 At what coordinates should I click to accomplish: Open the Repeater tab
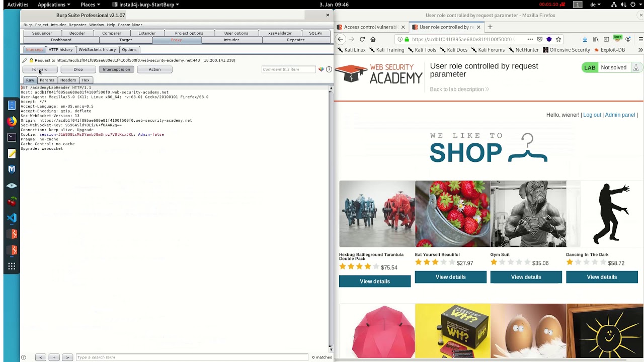pyautogui.click(x=295, y=40)
